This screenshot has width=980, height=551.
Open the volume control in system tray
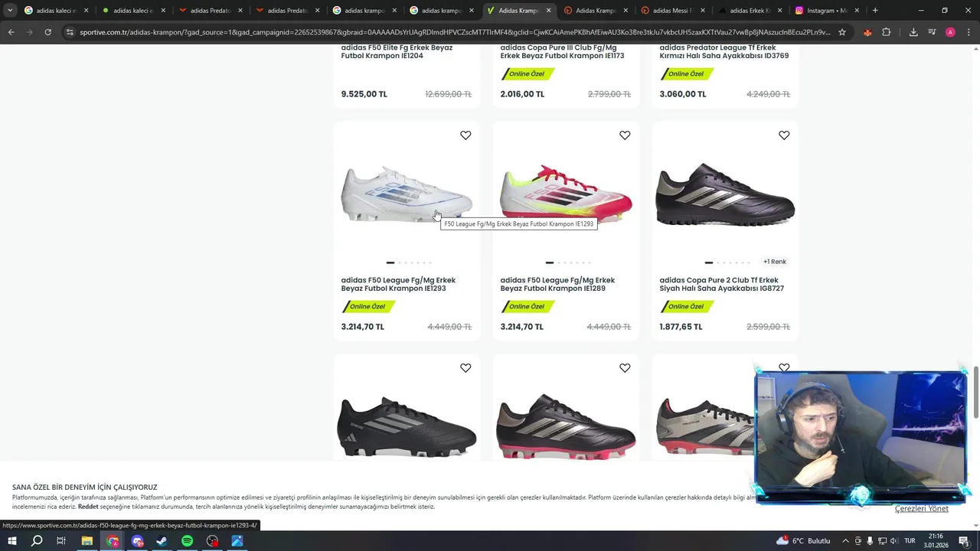(x=893, y=541)
